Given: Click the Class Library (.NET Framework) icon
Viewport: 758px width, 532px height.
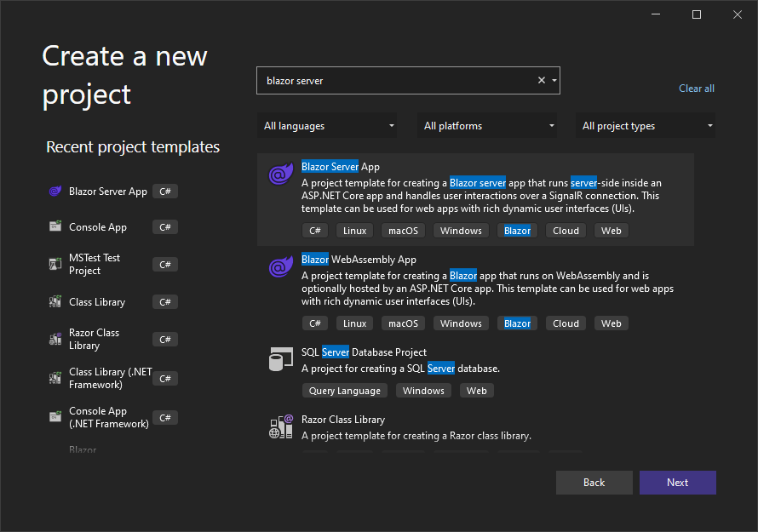Looking at the screenshot, I should tap(55, 378).
